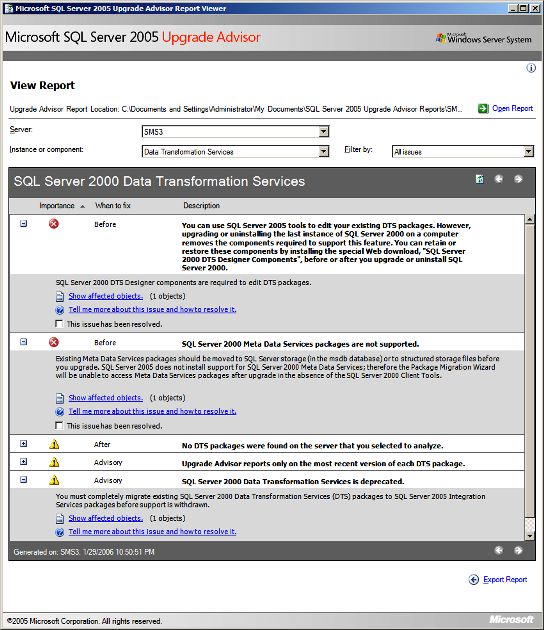Mark Meta Data Services issue as resolved
544x630 pixels.
[59, 425]
